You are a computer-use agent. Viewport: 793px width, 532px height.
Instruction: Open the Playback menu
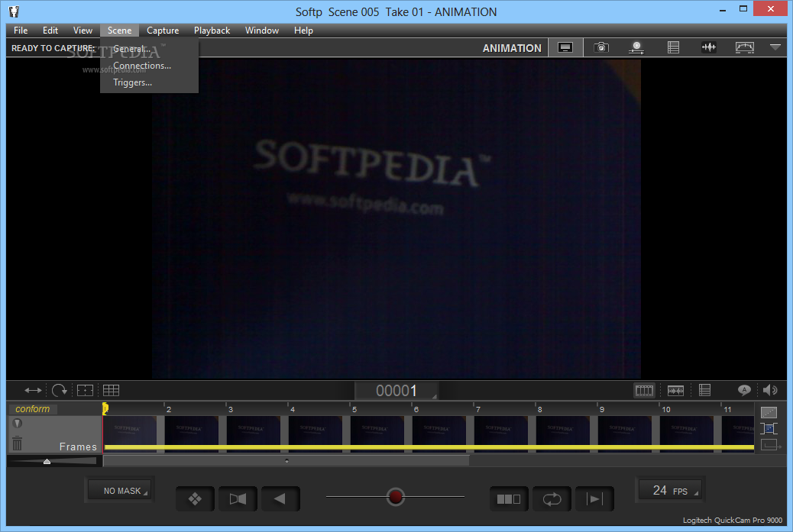click(212, 31)
